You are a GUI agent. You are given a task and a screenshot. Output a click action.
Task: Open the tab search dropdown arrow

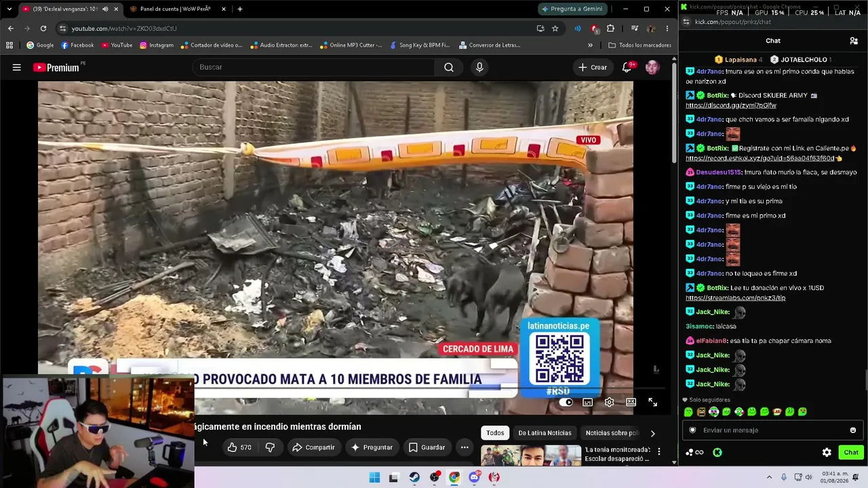(x=9, y=9)
